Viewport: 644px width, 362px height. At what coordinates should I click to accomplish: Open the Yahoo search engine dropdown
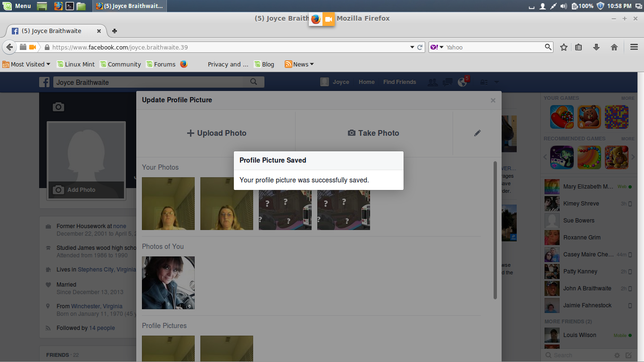(x=437, y=47)
